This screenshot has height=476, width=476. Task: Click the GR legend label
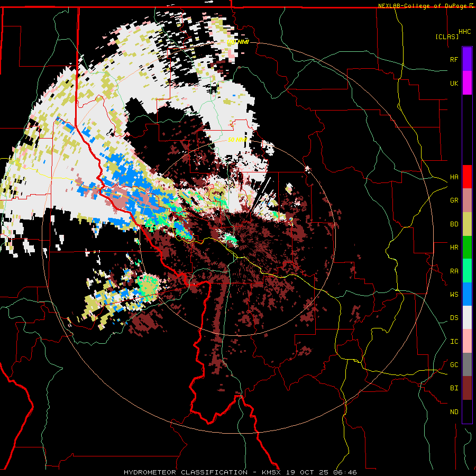click(x=454, y=200)
